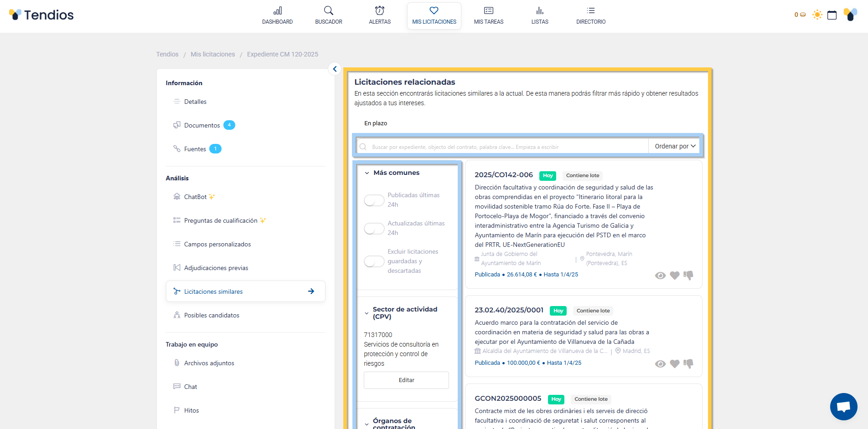The width and height of the screenshot is (868, 429).
Task: Open the support chat bubble
Action: click(x=843, y=406)
